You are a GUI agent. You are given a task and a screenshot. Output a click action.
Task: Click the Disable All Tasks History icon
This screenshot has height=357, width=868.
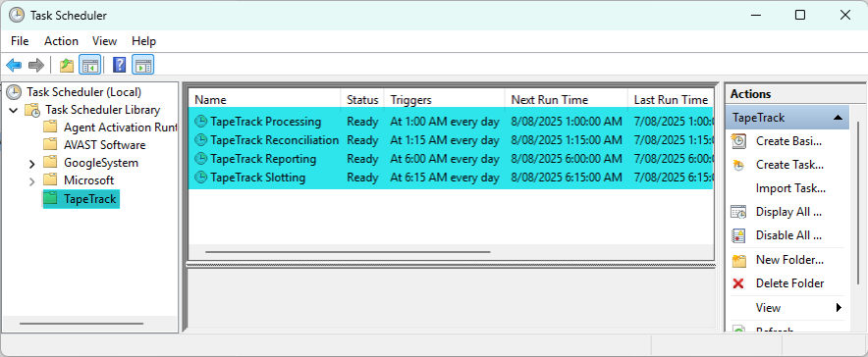738,236
